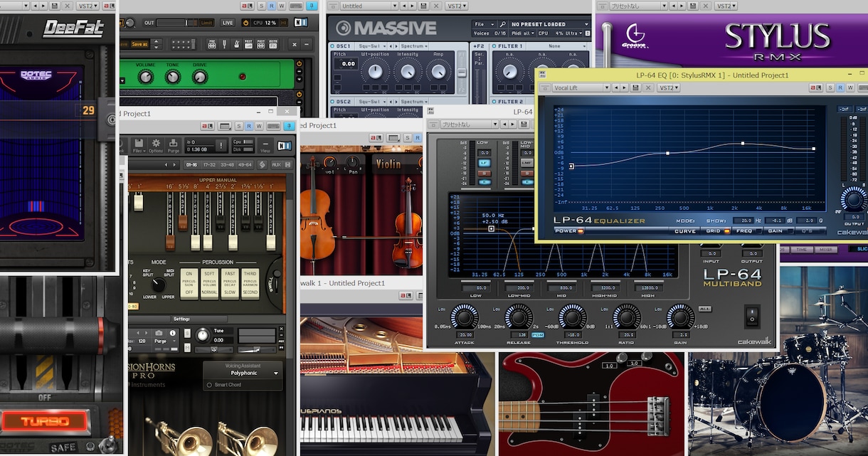868x456 pixels.
Task: Click the keyboard icon in Guitar Rig window header
Action: tap(296, 6)
